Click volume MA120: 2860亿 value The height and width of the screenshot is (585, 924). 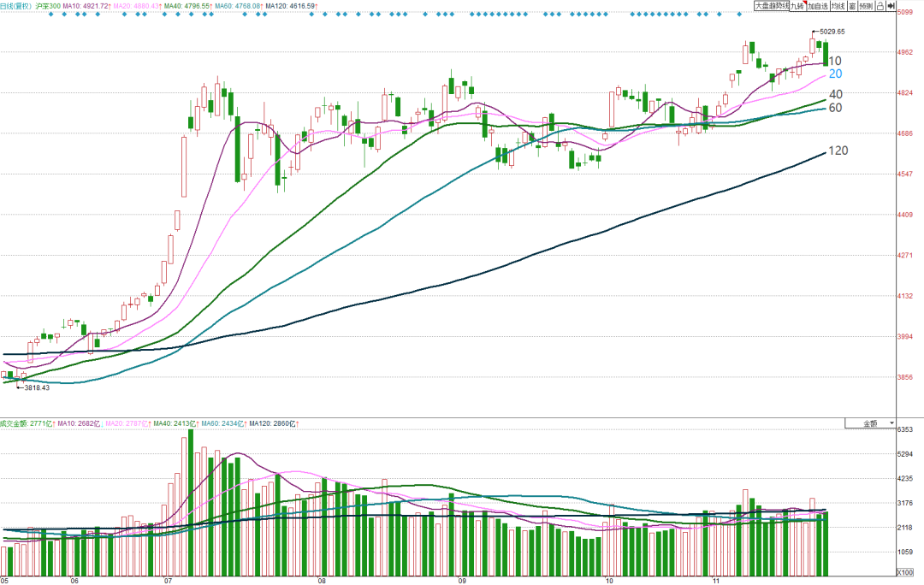[272, 423]
